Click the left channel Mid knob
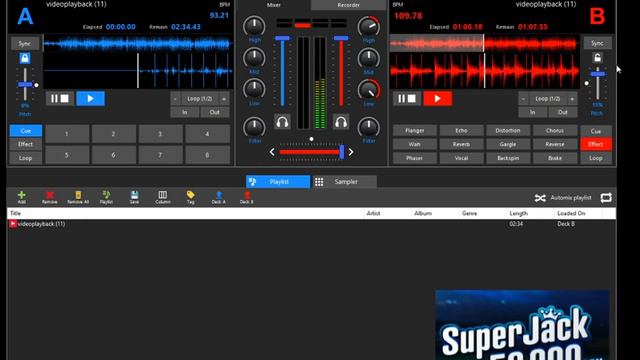This screenshot has height=360, width=640. [x=254, y=58]
